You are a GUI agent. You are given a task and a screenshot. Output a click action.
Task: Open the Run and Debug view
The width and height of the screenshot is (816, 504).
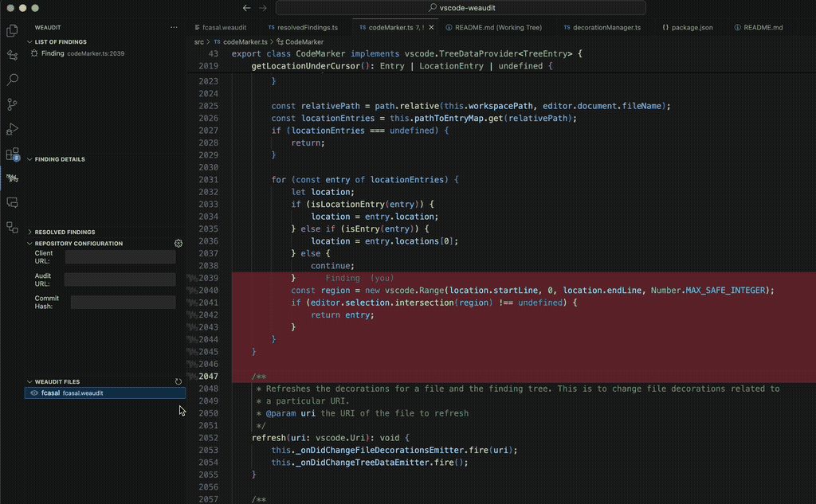[x=12, y=129]
